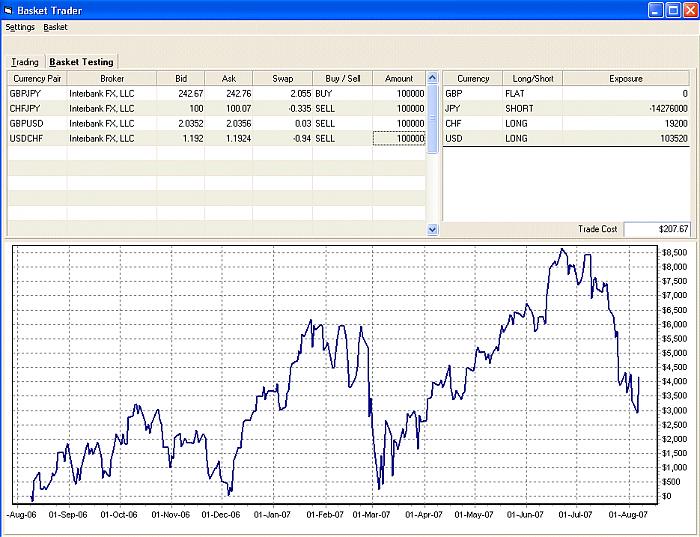Viewport: 700px width, 537px height.
Task: Click the Currency Pair column header
Action: pyautogui.click(x=37, y=79)
